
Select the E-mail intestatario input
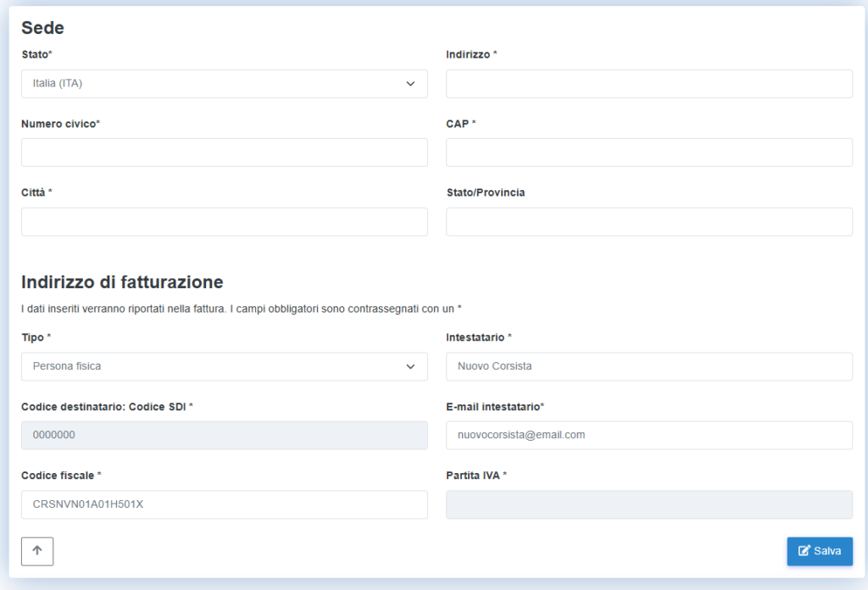pyautogui.click(x=648, y=436)
